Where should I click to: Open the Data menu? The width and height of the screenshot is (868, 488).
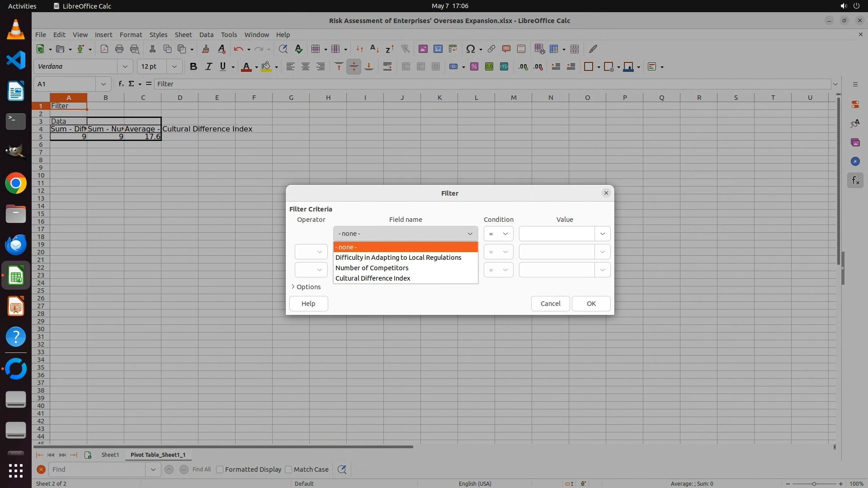206,34
